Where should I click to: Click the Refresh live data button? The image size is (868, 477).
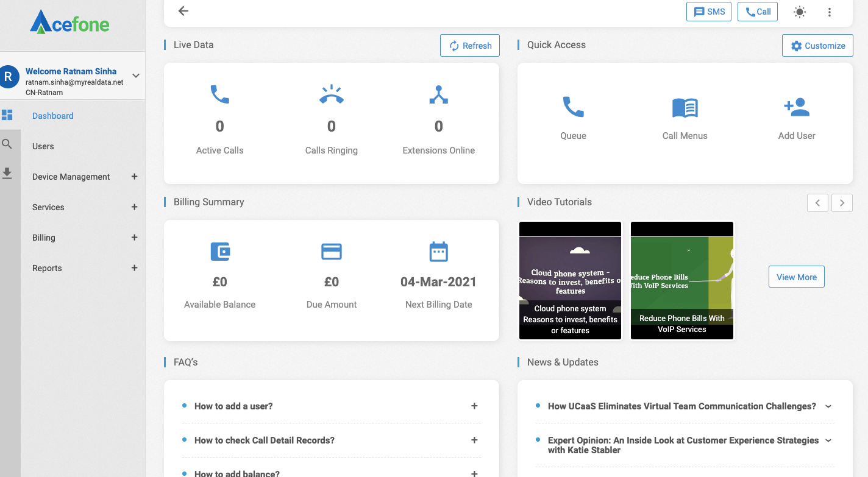click(470, 46)
